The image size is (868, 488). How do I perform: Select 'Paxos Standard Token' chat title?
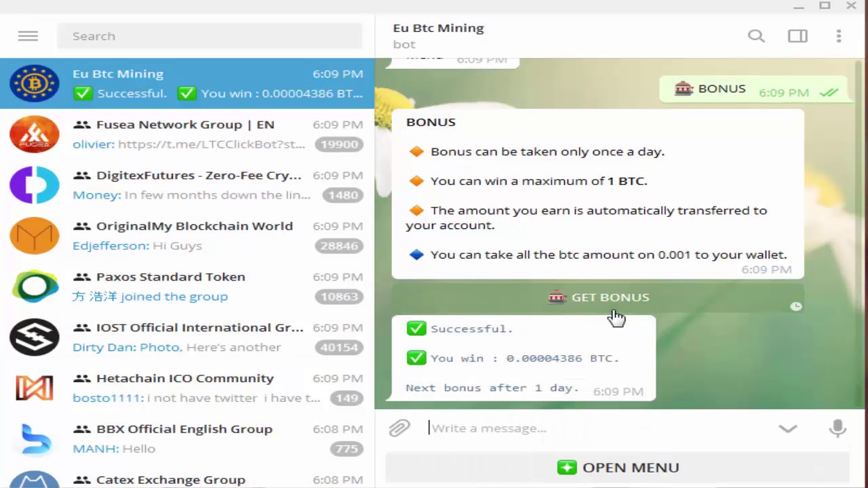coord(171,277)
